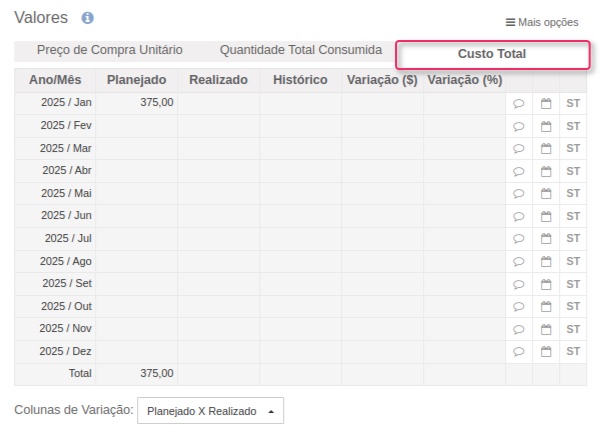The width and height of the screenshot is (603, 439).
Task: Open comment icon for 2025 / Ago row
Action: [518, 261]
